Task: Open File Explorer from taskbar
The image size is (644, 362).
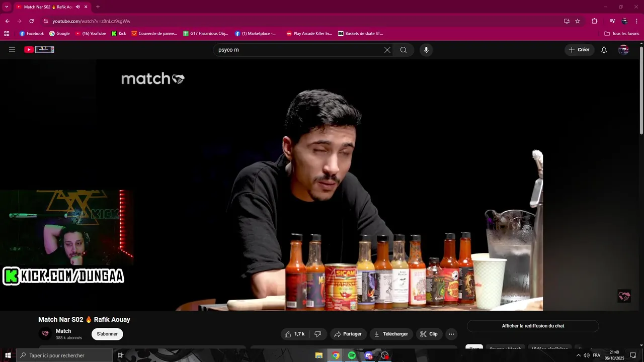Action: (x=319, y=355)
